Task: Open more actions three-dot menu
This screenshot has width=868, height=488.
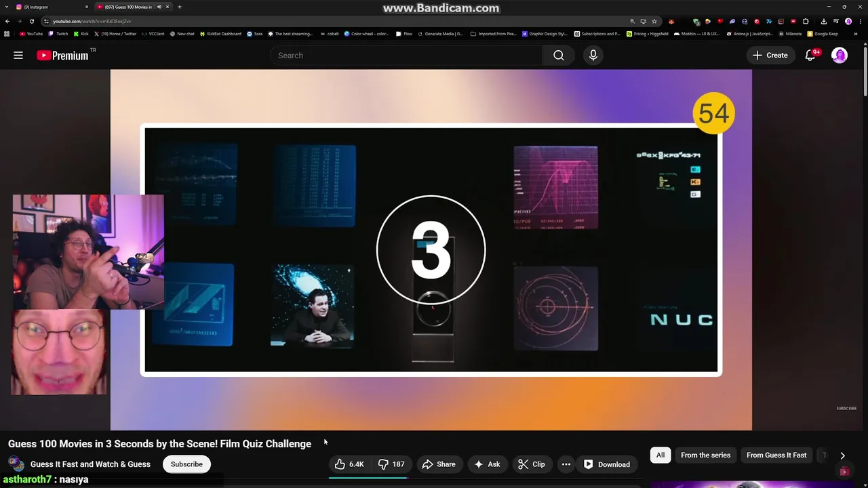Action: pos(566,464)
